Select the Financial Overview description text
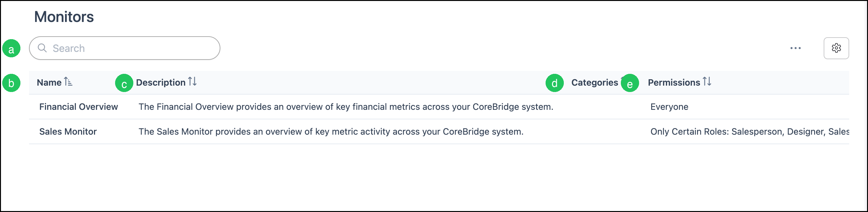Screen dimensions: 868x212 (346, 107)
